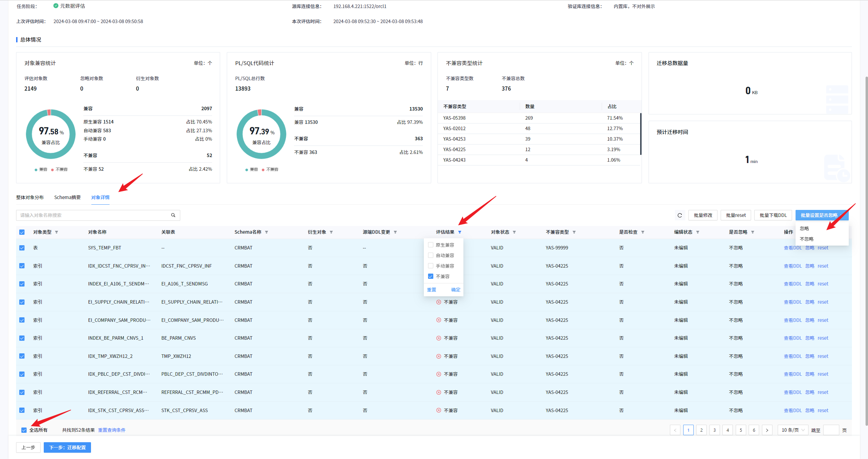Screen dimensions: 868x459
Task: Click the refresh icon beside 批量修改
Action: coord(680,215)
